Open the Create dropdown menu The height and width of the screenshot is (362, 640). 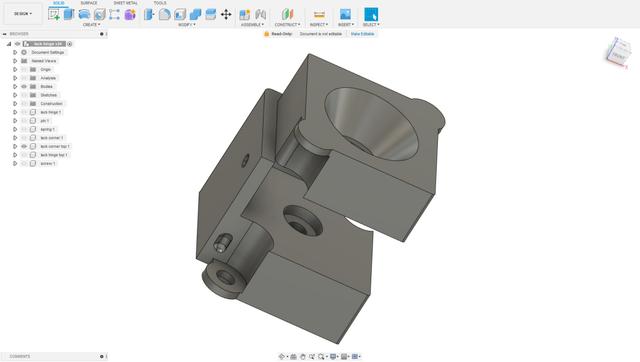tap(91, 24)
